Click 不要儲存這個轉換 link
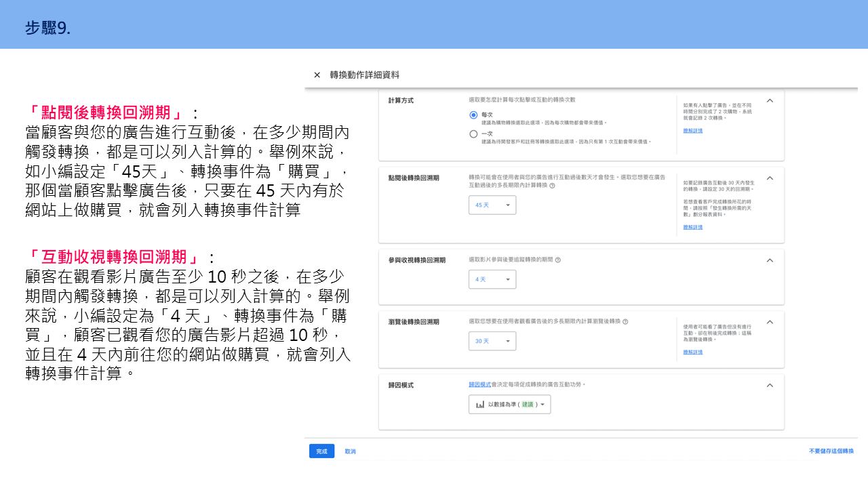Screen dimensions: 868x488 (831, 451)
